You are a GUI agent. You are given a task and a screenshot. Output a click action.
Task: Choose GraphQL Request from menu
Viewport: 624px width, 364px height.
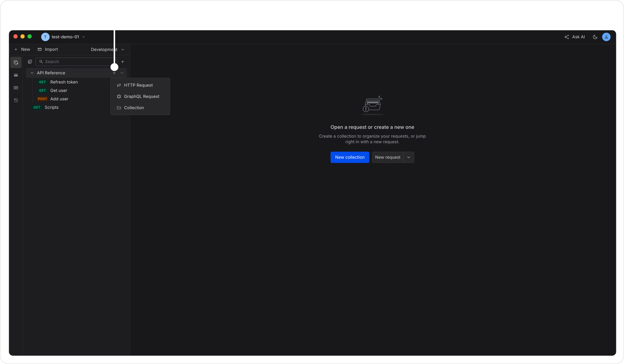141,96
